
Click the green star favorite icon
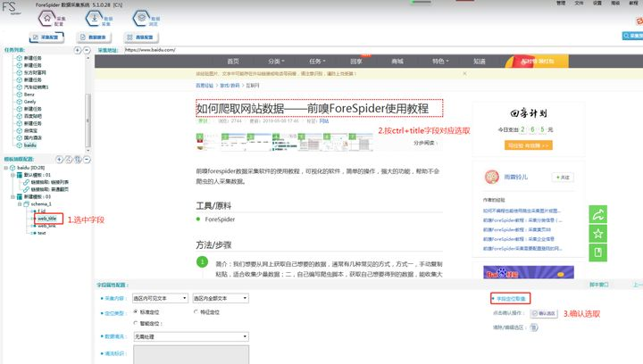coord(597,233)
